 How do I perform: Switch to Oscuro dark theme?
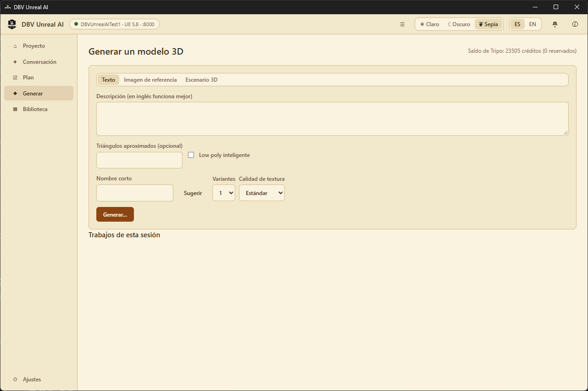459,24
